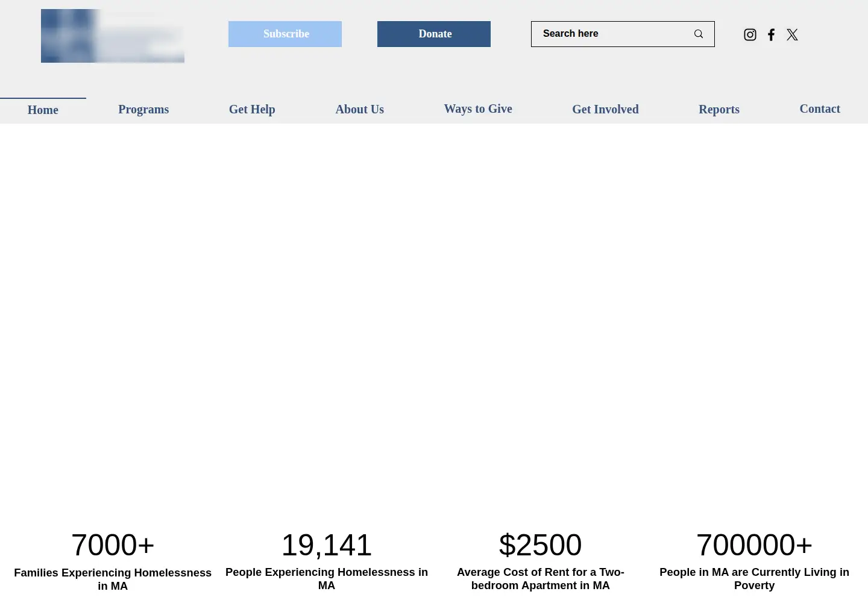Select the $2500 statistic number
Screen dimensions: 868x603
pos(541,545)
